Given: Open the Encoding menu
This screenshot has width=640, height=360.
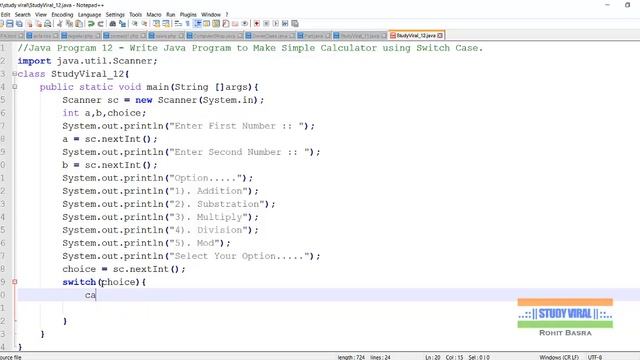Looking at the screenshot, I should point(62,15).
